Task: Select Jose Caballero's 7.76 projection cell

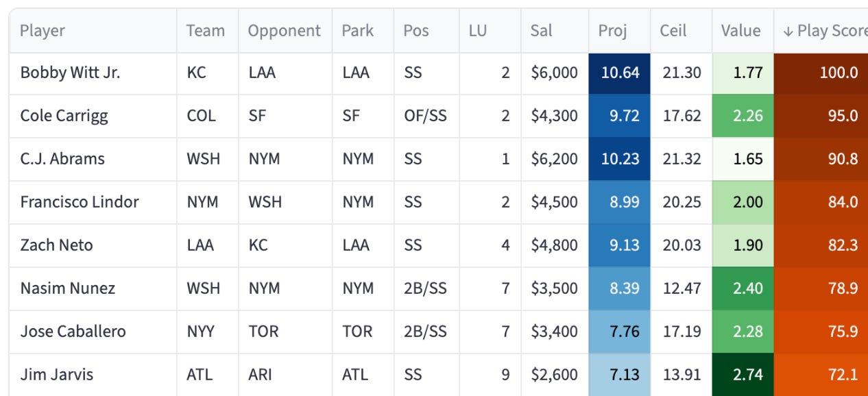Action: (620, 332)
